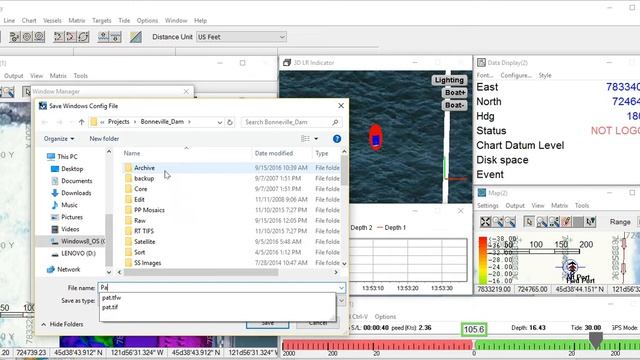Image resolution: width=640 pixels, height=360 pixels.
Task: Click the second line-direction arrow icon in main toolbar
Action: (71, 37)
